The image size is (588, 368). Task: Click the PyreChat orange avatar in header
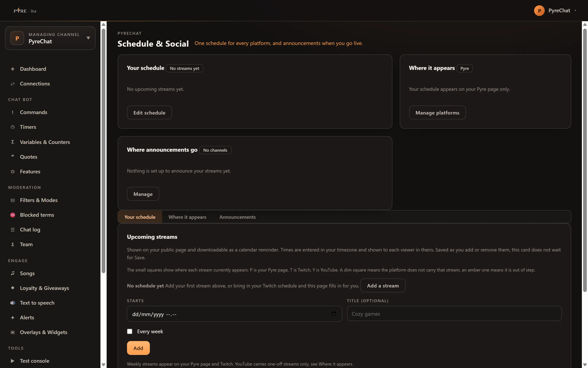[539, 11]
